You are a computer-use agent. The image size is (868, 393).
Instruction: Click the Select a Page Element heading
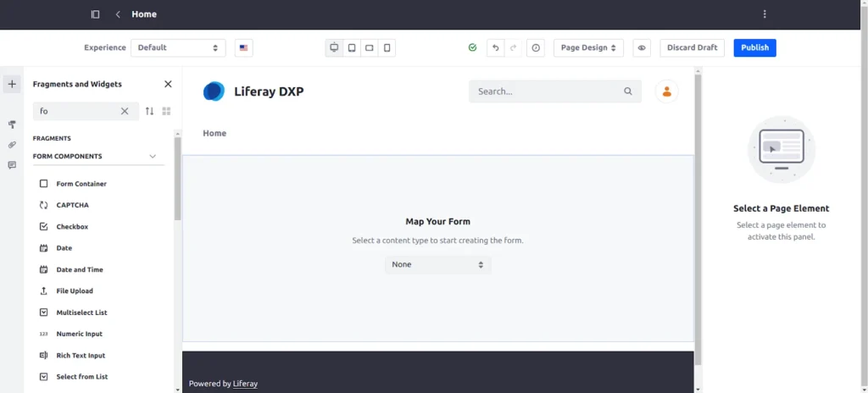(x=781, y=208)
